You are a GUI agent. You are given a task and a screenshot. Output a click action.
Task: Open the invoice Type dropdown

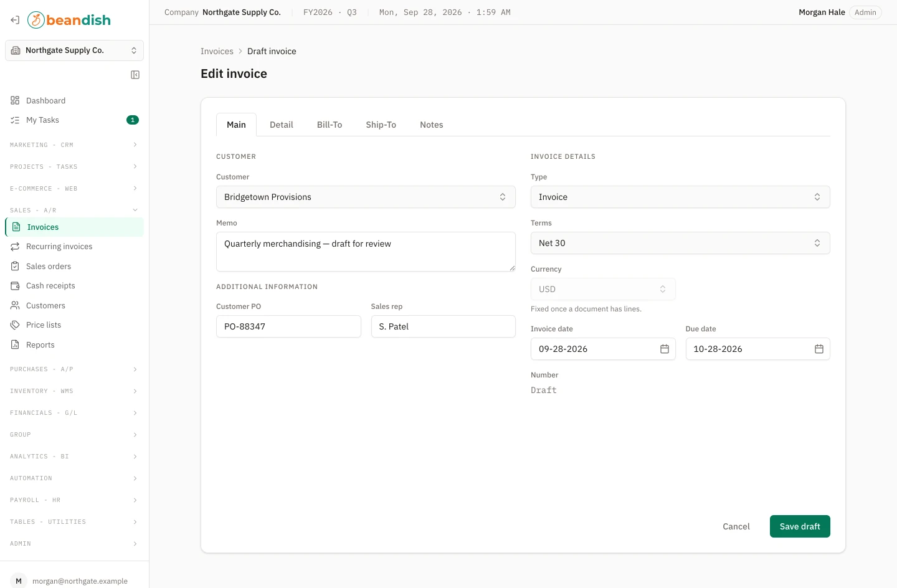point(680,197)
